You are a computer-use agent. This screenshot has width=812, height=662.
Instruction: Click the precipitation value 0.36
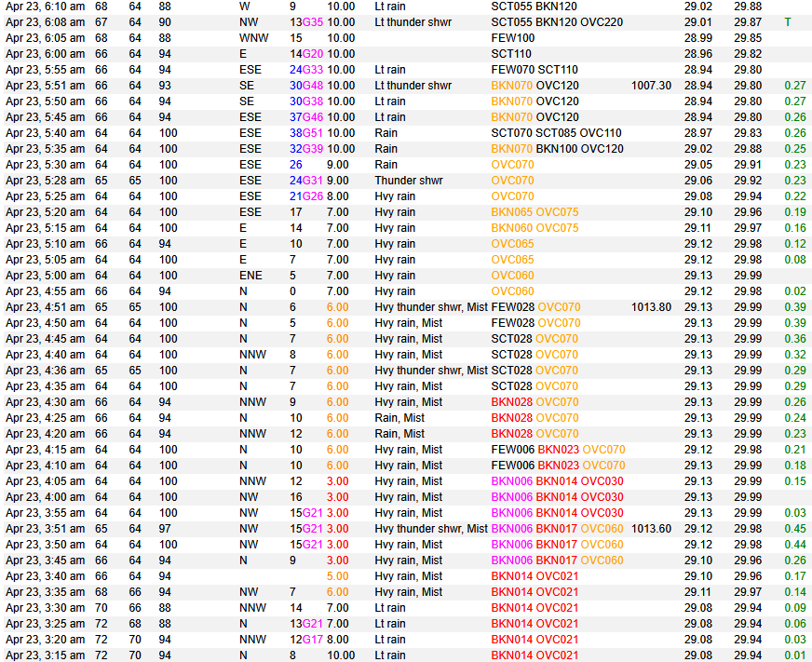(795, 339)
